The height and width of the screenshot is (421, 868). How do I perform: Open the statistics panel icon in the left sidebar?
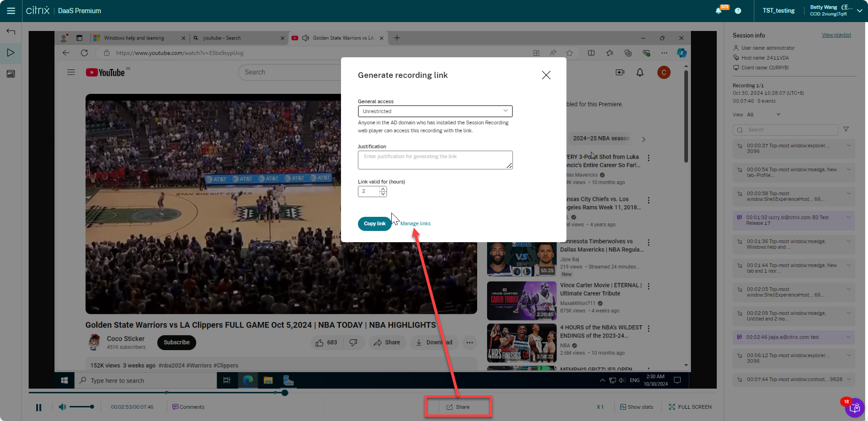11,74
